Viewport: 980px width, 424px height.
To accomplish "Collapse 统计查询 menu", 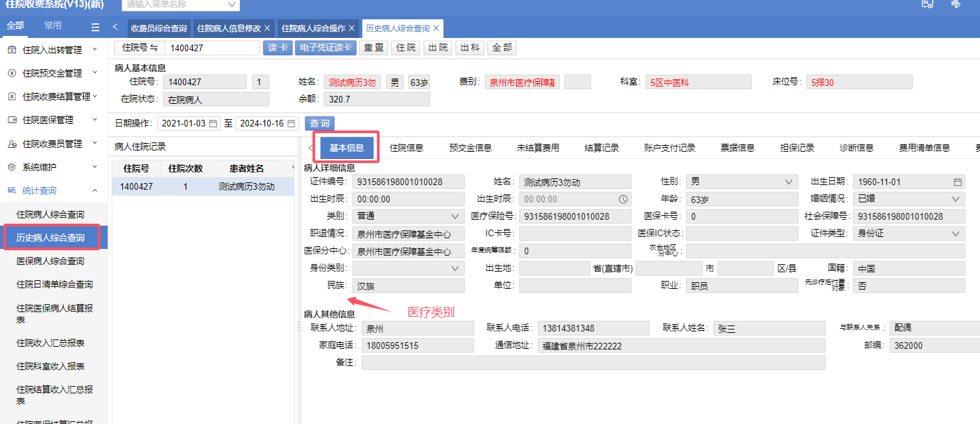I will point(94,190).
